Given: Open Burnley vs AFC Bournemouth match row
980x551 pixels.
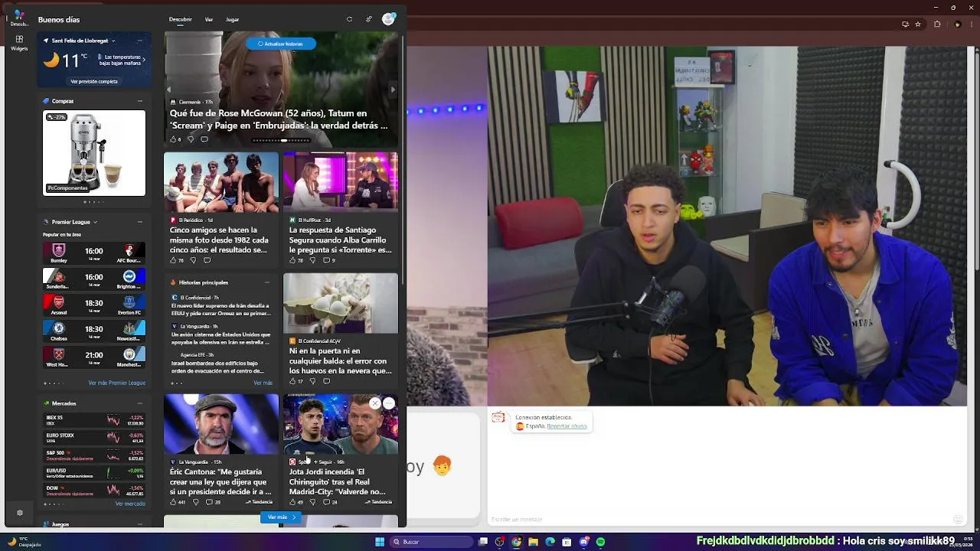Looking at the screenshot, I should tap(94, 252).
